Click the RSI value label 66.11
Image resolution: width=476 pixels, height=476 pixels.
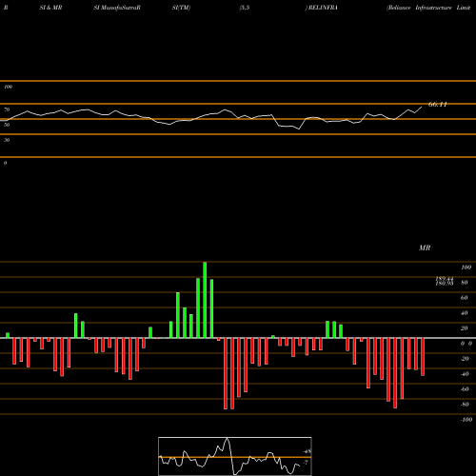click(438, 105)
